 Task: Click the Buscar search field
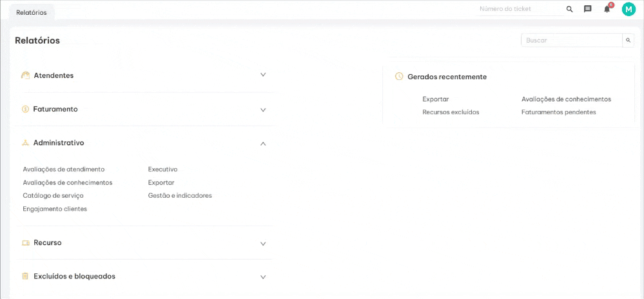[571, 40]
